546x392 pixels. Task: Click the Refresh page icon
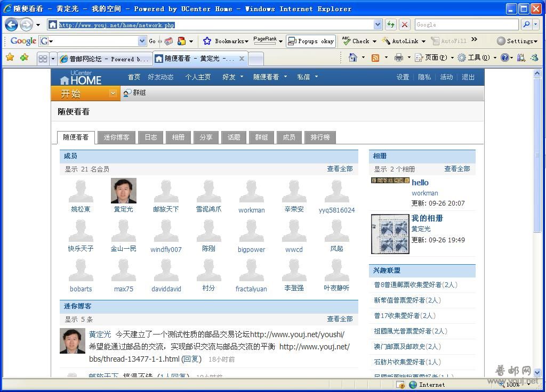pyautogui.click(x=391, y=24)
